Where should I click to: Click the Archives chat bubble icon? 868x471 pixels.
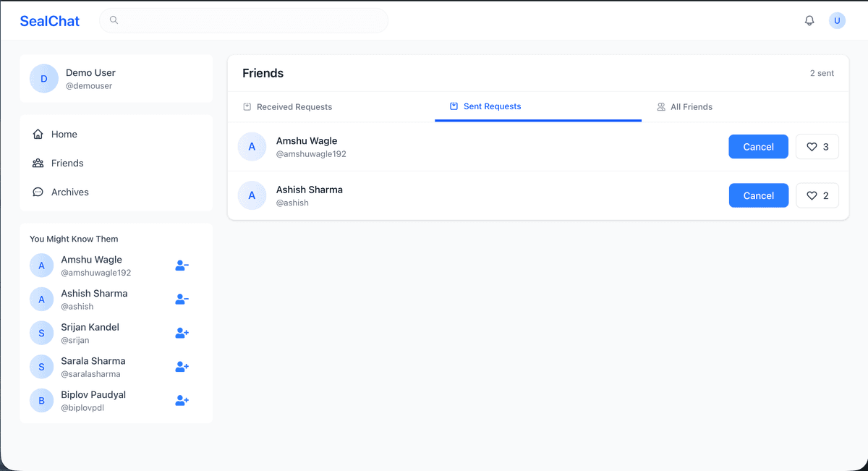coord(38,192)
